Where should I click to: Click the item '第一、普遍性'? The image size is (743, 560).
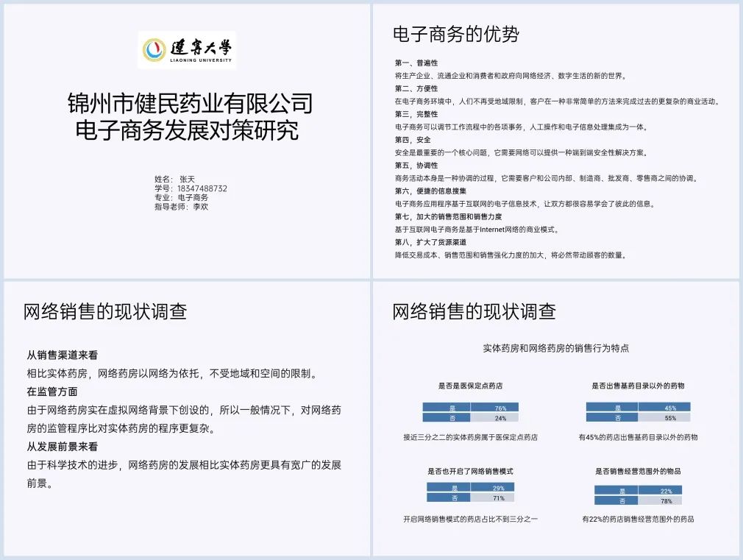coord(416,63)
